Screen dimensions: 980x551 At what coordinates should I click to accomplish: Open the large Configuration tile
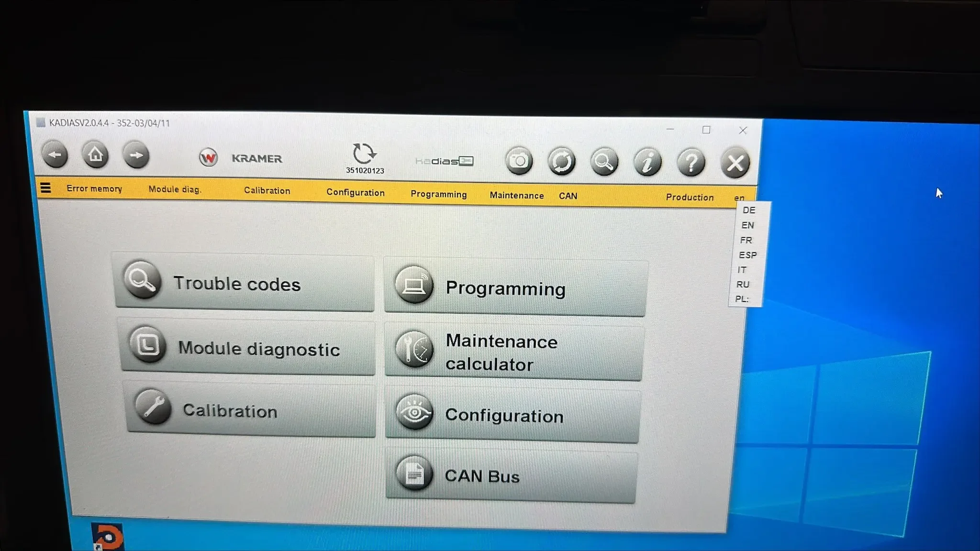pyautogui.click(x=512, y=414)
